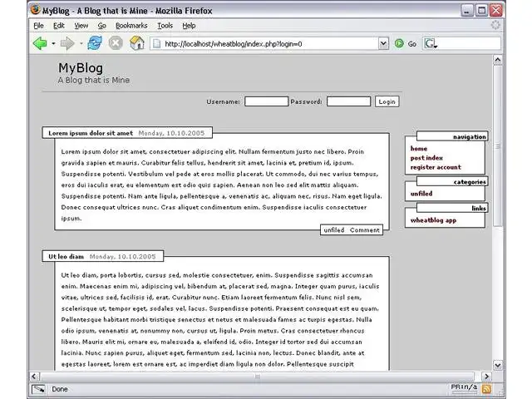Focus the Password input field
This screenshot has height=399, width=532.
point(348,101)
